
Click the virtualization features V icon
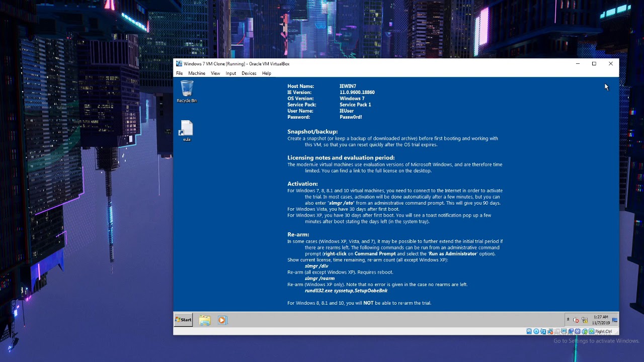click(578, 331)
